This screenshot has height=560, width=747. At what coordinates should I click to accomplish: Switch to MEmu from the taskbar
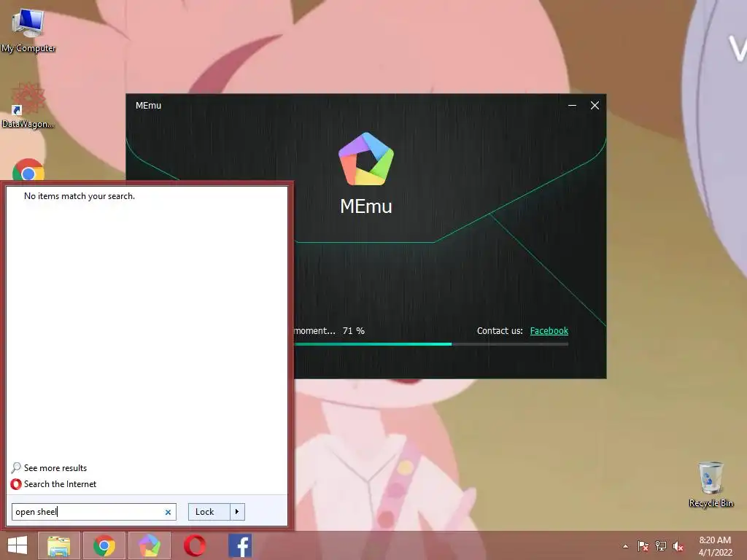150,545
